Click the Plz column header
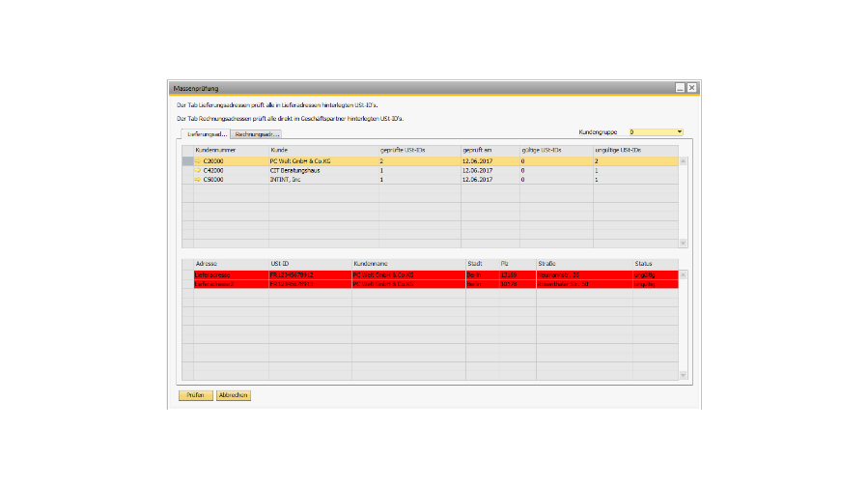The image size is (868, 489). pos(518,264)
